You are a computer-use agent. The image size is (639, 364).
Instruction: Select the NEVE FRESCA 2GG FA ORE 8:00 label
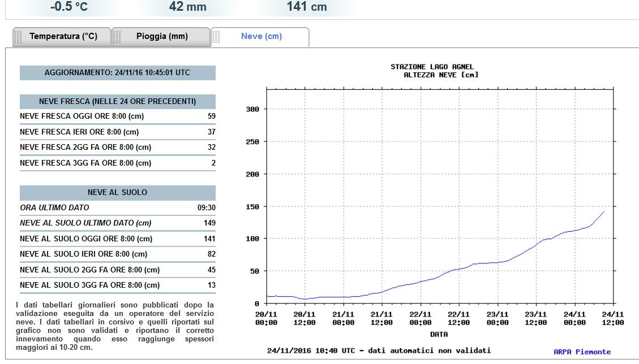coord(85,148)
